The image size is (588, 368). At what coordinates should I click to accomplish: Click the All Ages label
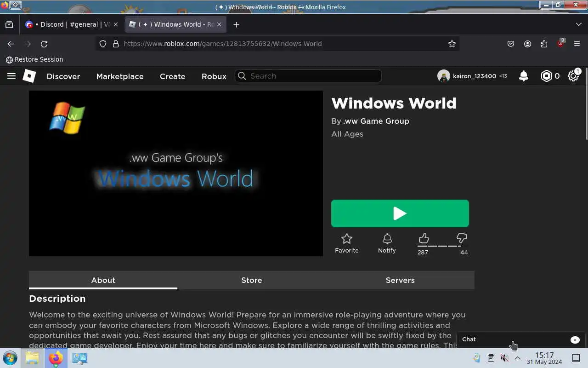point(347,134)
